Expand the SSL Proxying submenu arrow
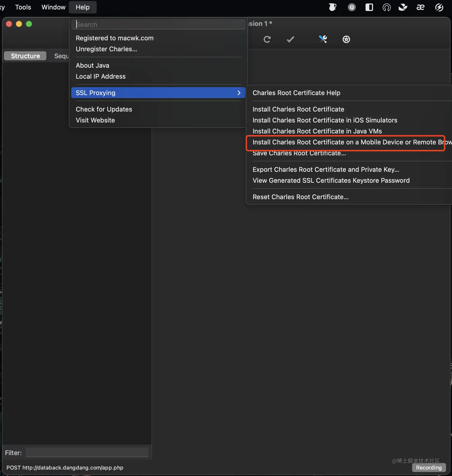The image size is (452, 476). coord(239,93)
